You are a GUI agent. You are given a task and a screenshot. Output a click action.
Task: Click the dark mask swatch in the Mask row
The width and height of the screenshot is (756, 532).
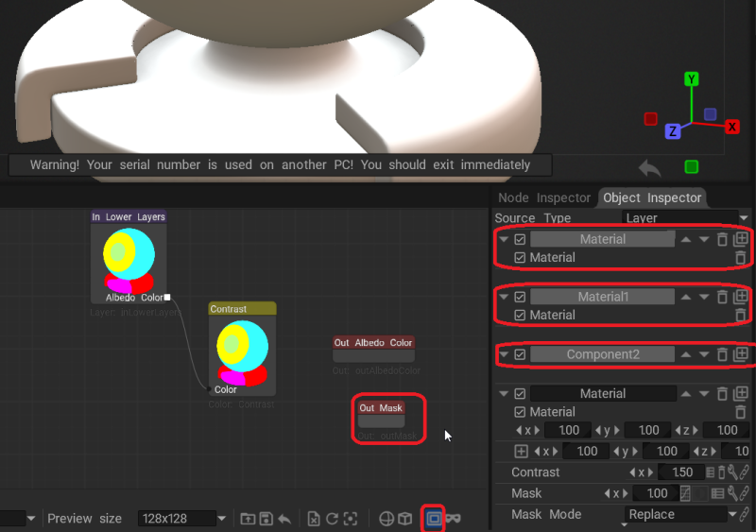tap(700, 493)
